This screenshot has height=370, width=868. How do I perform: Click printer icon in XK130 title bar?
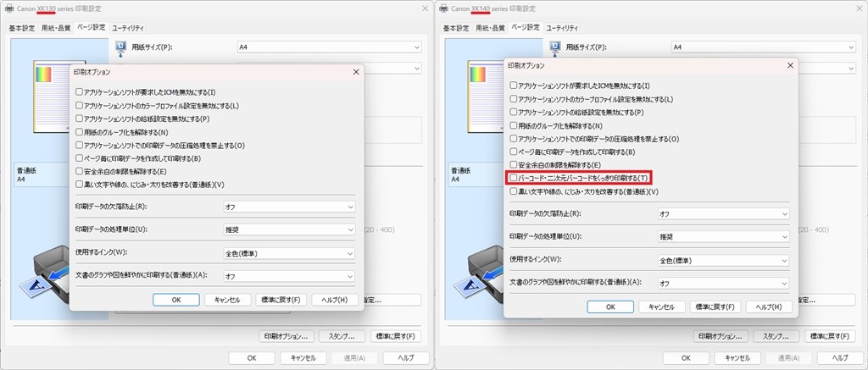point(9,8)
